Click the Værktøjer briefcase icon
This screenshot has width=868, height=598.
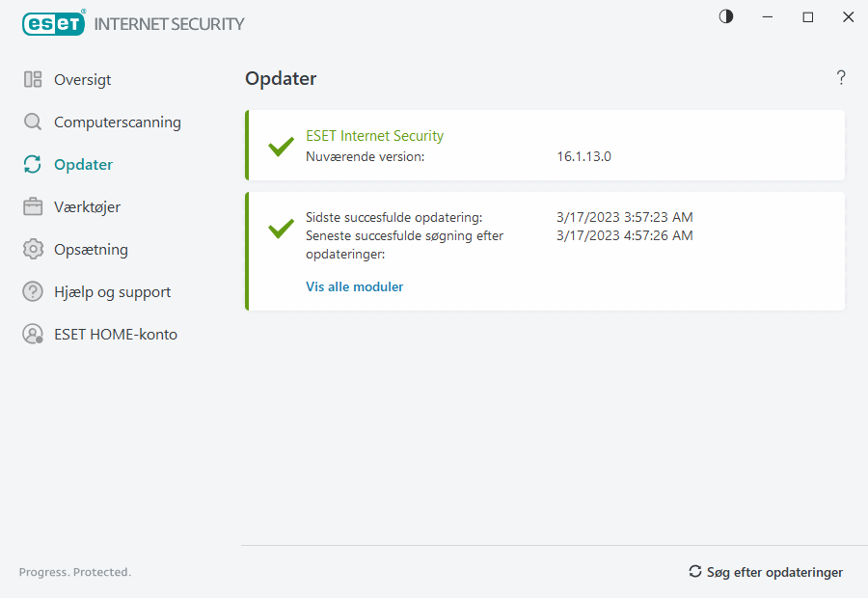pyautogui.click(x=33, y=207)
